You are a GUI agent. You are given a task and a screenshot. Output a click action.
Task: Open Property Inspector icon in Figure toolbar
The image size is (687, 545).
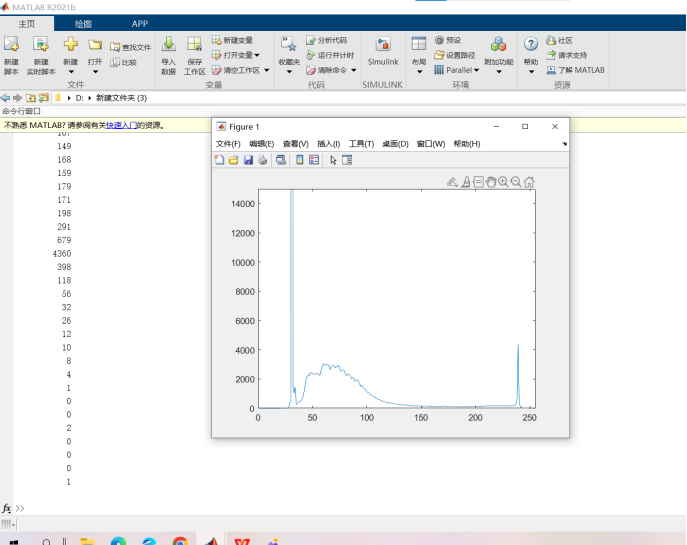tap(347, 160)
